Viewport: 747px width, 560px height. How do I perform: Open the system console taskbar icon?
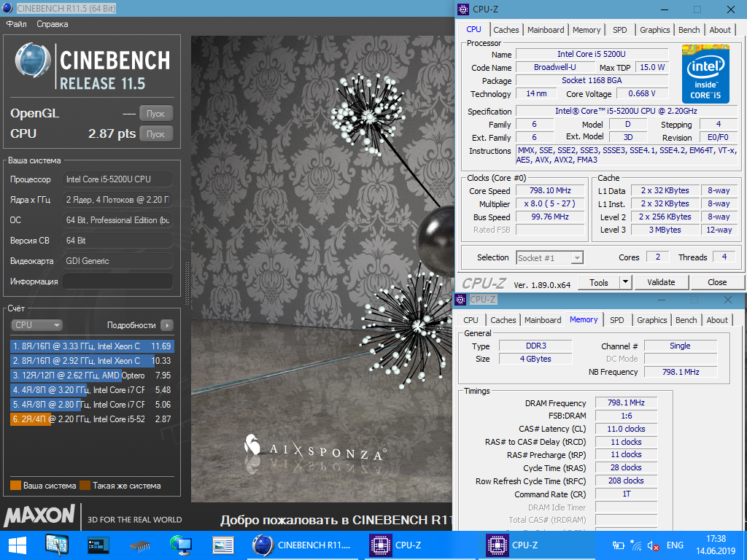point(98,545)
